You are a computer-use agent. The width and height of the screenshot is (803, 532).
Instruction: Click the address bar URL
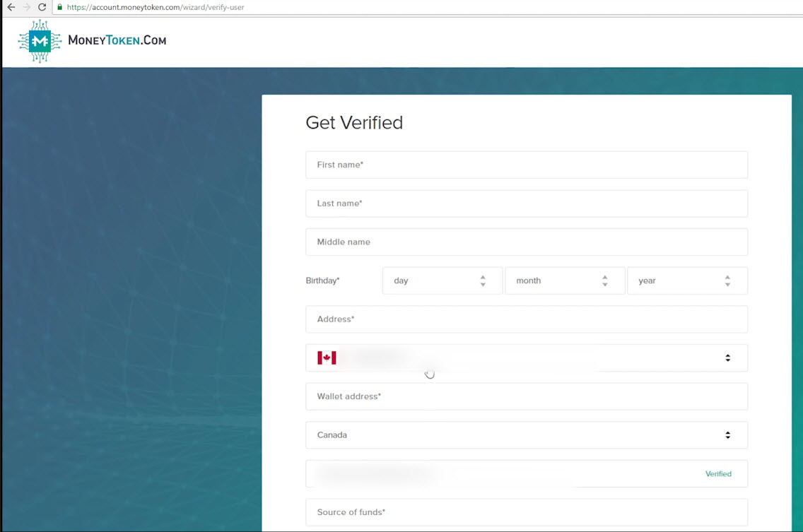156,7
